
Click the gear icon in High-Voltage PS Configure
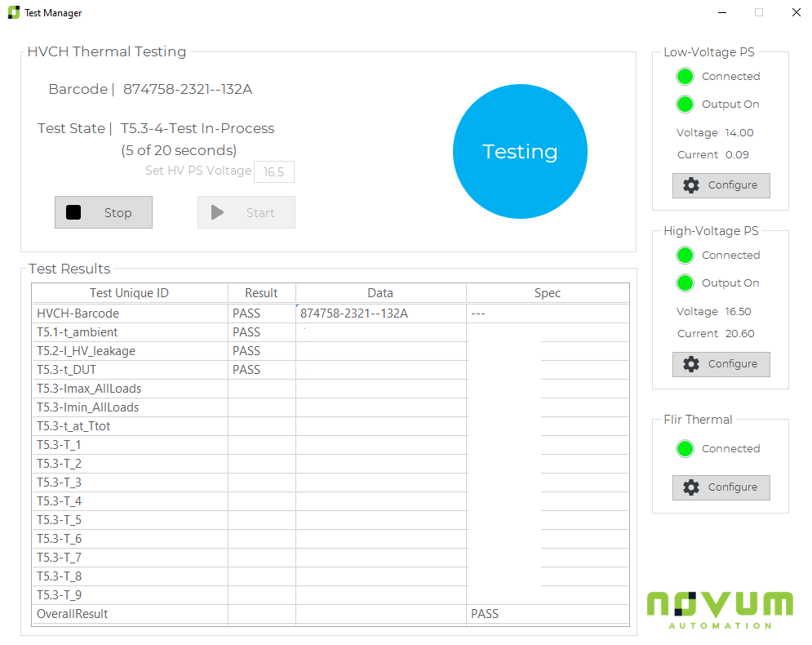coord(691,364)
